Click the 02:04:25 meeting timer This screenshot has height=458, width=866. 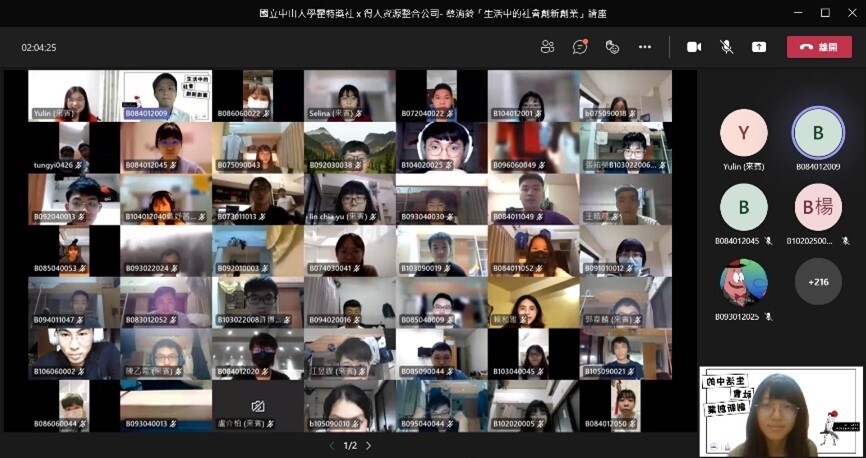point(39,48)
